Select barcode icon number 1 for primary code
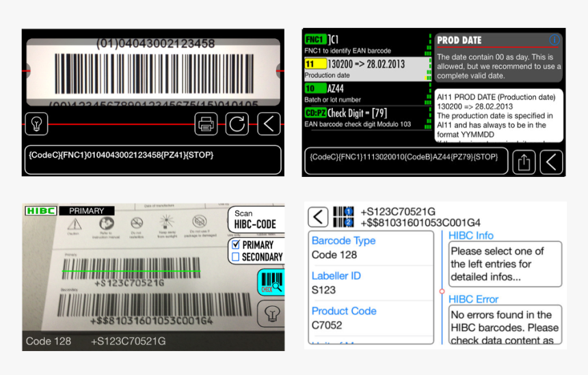The image size is (588, 375). tap(343, 211)
